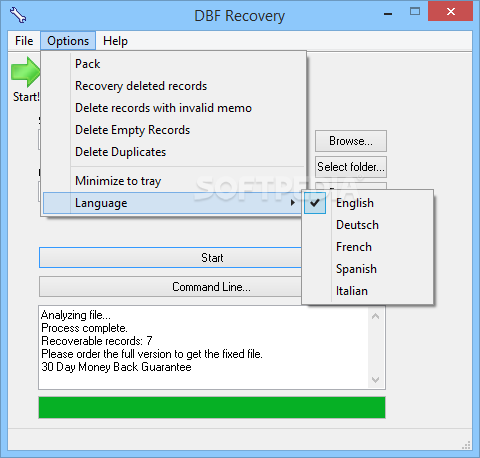Open the Help menu
This screenshot has height=458, width=480.
tap(115, 41)
